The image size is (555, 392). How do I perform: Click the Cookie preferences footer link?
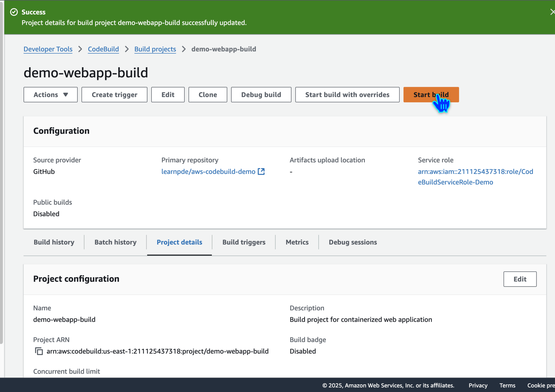click(541, 385)
